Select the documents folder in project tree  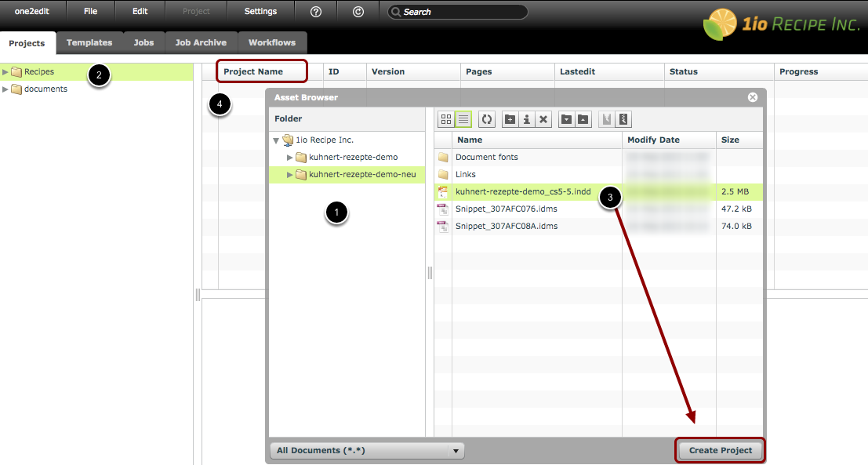tap(96, 89)
